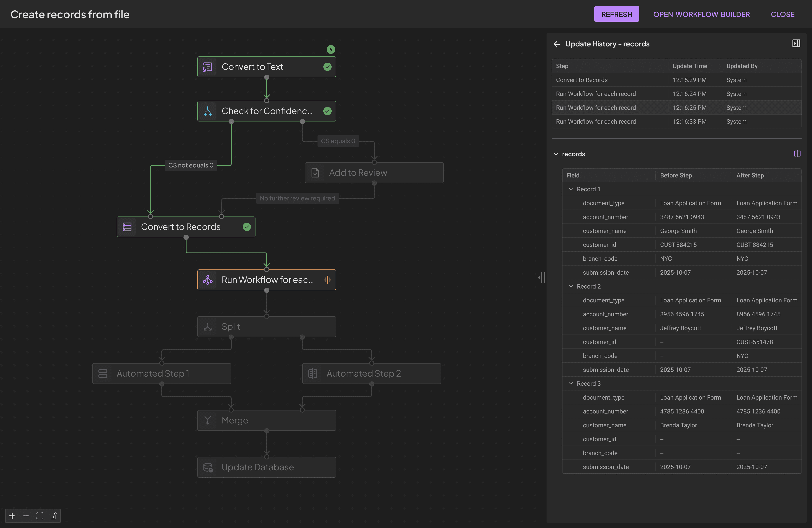
Task: Zoom in on the workflow canvas
Action: pyautogui.click(x=12, y=516)
